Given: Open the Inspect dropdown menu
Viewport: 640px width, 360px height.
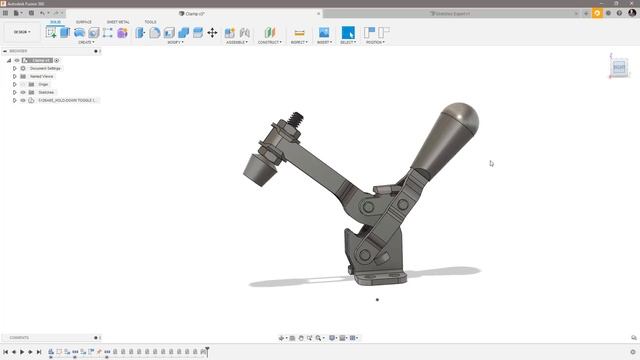Looking at the screenshot, I should 299,42.
